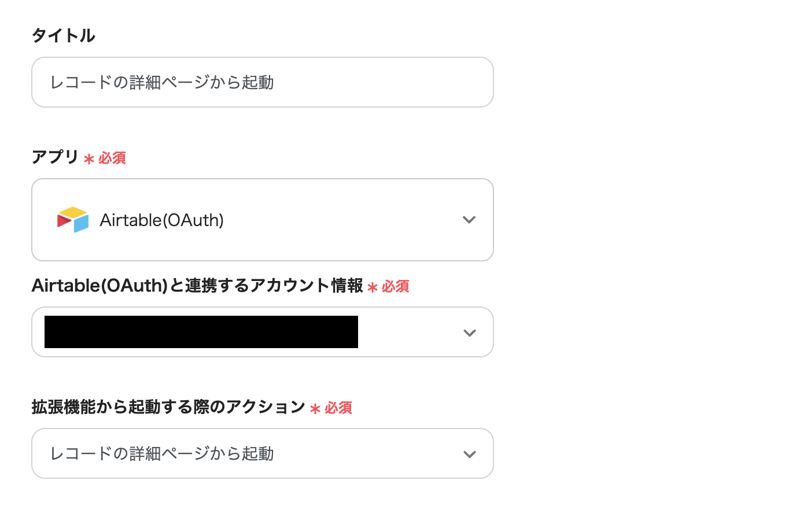Select the Airtable(OAuth) text in app selector
Viewport: 796px width, 532px height.
[x=161, y=220]
